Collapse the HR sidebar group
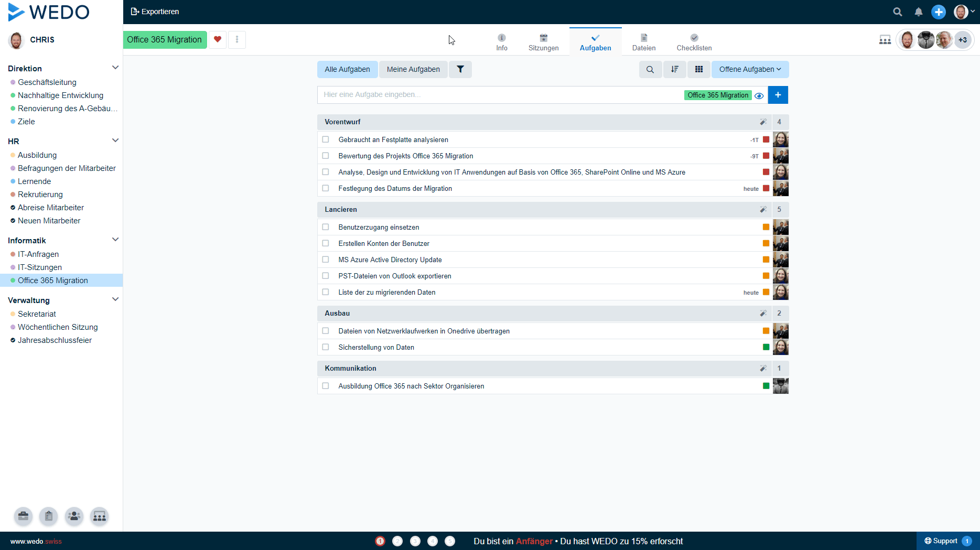The height and width of the screenshot is (550, 980). click(115, 141)
